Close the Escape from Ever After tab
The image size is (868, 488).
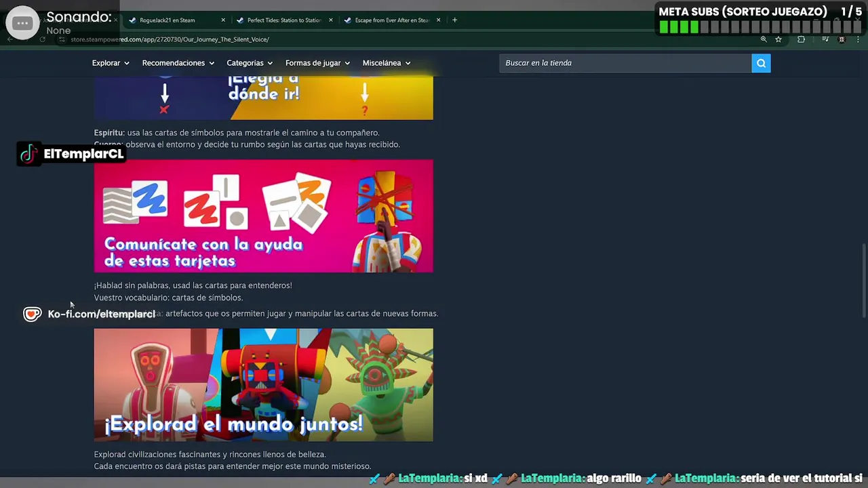[x=438, y=20]
